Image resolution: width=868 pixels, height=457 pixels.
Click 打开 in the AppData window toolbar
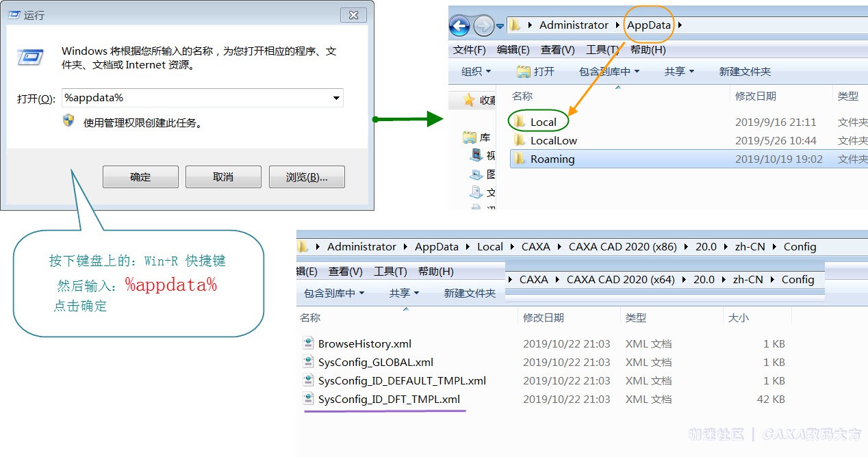coord(535,71)
